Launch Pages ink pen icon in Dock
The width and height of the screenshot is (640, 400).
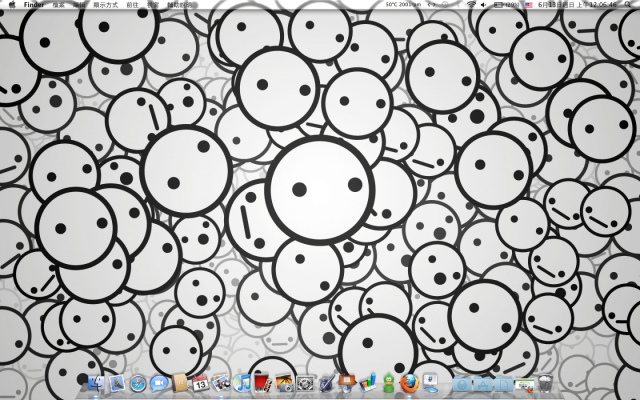326,384
